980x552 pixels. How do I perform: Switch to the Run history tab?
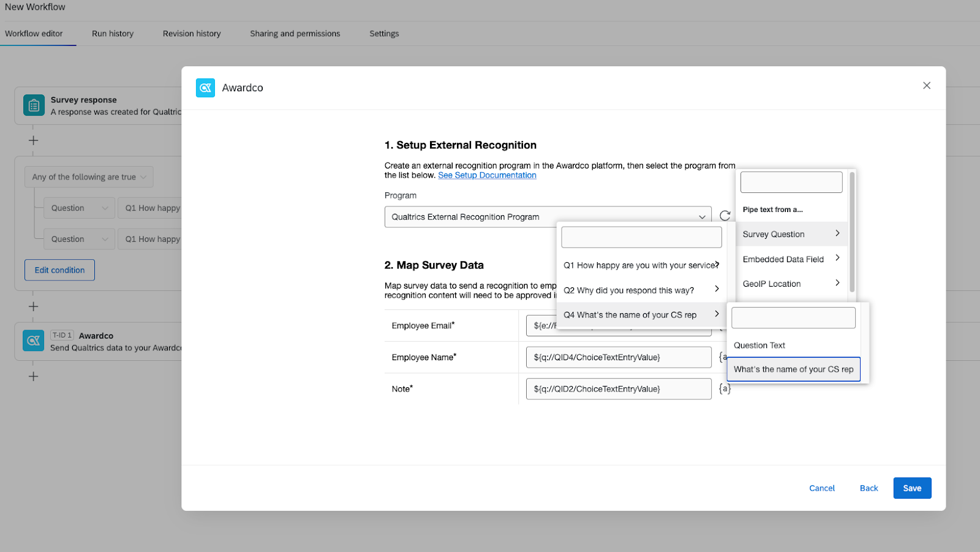point(113,34)
